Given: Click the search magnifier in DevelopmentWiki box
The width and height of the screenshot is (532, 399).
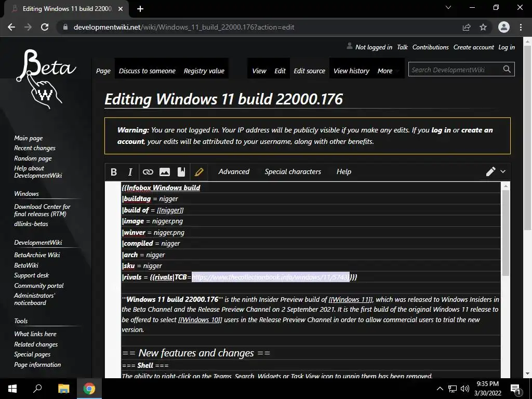Looking at the screenshot, I should pos(507,69).
